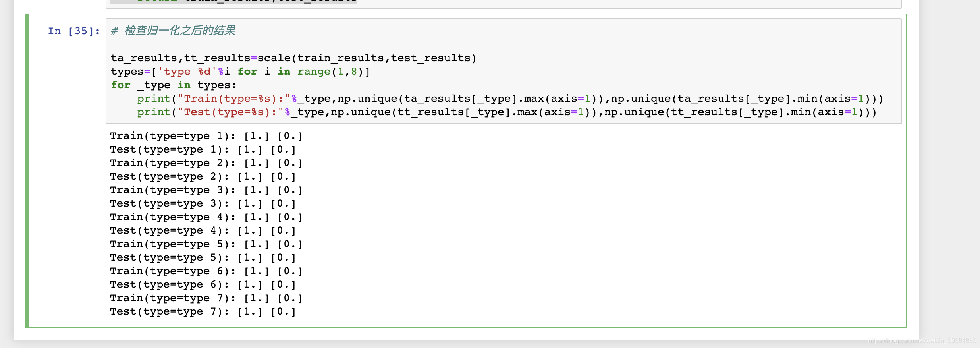Click the print "Test(type=%s):" code line

click(x=507, y=112)
